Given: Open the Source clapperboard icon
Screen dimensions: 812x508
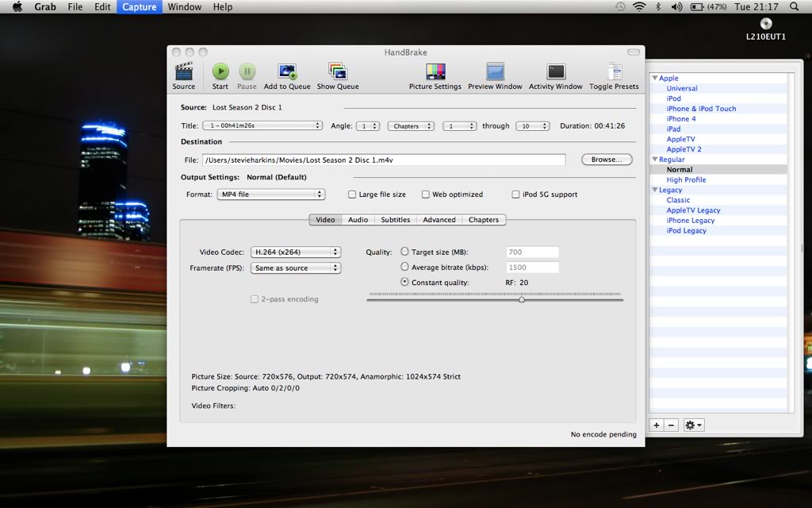Looking at the screenshot, I should tap(184, 71).
